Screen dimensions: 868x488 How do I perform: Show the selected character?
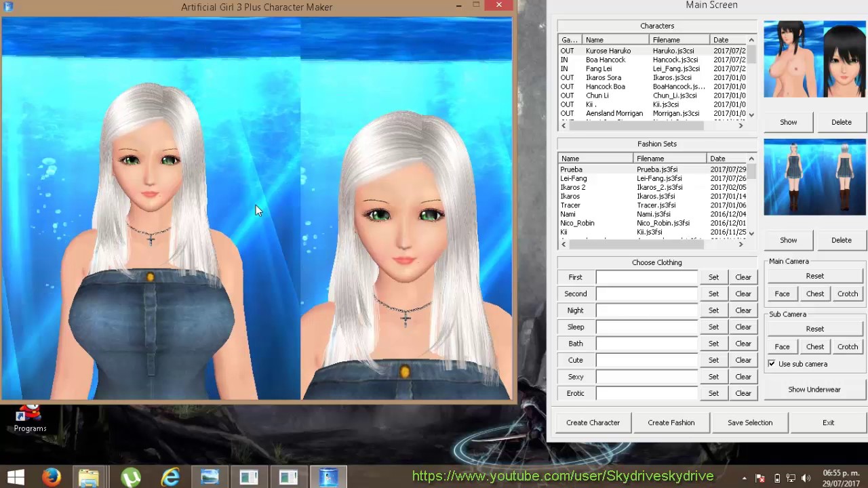pyautogui.click(x=788, y=122)
